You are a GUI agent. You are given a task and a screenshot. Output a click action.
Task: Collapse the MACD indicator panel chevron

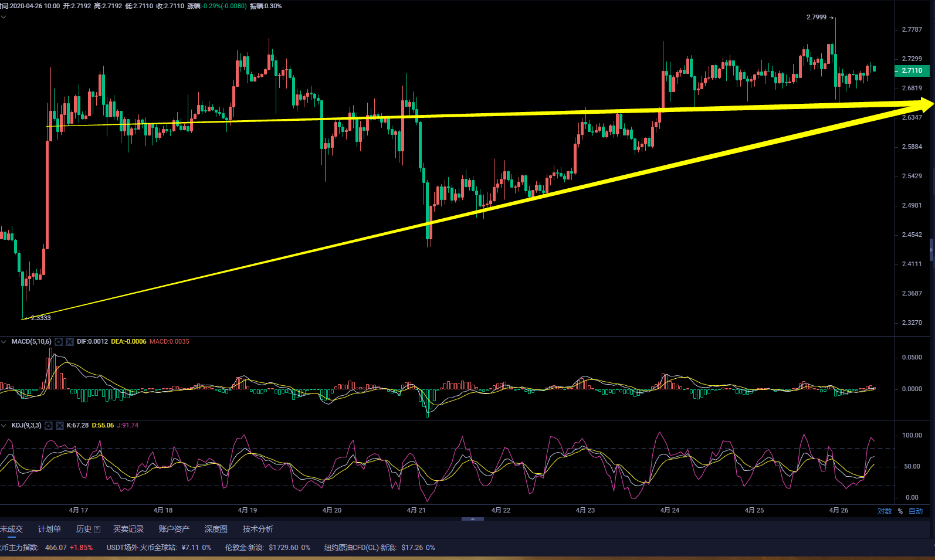click(x=4, y=341)
